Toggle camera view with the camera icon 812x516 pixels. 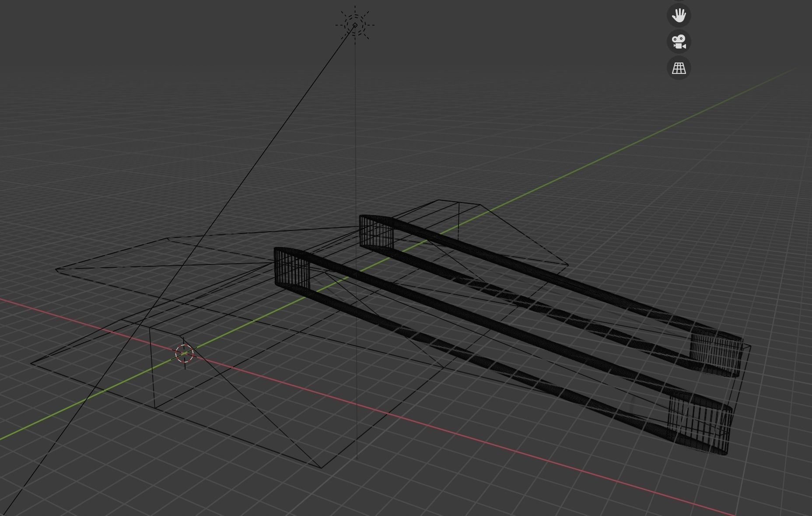[679, 42]
